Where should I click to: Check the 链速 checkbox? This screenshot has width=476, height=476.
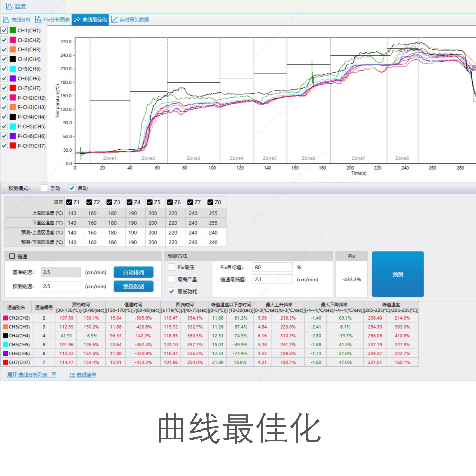[12, 256]
